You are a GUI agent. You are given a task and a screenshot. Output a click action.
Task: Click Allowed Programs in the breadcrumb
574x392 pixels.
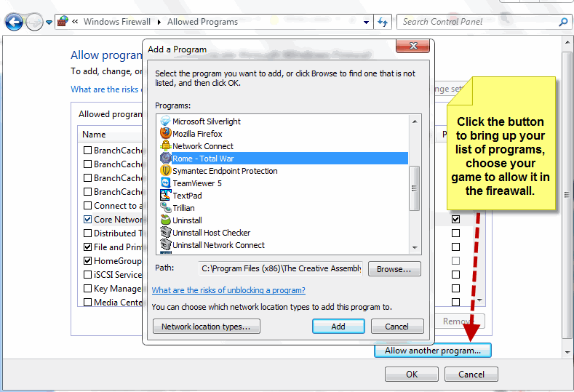pos(202,22)
